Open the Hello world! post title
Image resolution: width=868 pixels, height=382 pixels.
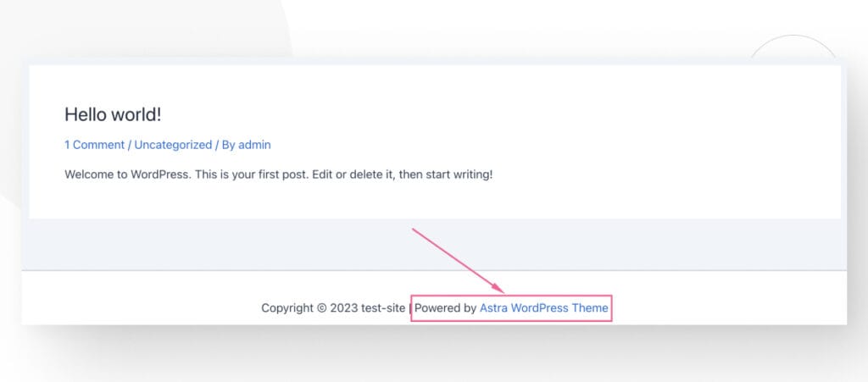[113, 114]
